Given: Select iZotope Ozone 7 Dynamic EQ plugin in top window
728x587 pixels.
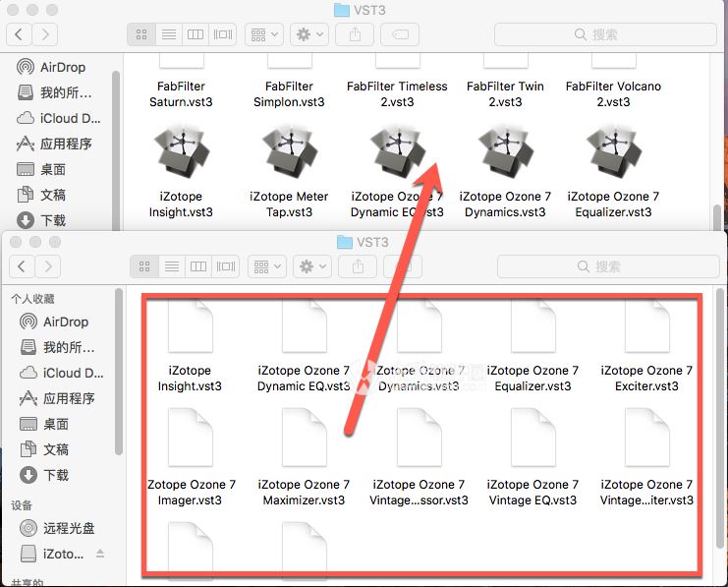Looking at the screenshot, I should pyautogui.click(x=398, y=151).
